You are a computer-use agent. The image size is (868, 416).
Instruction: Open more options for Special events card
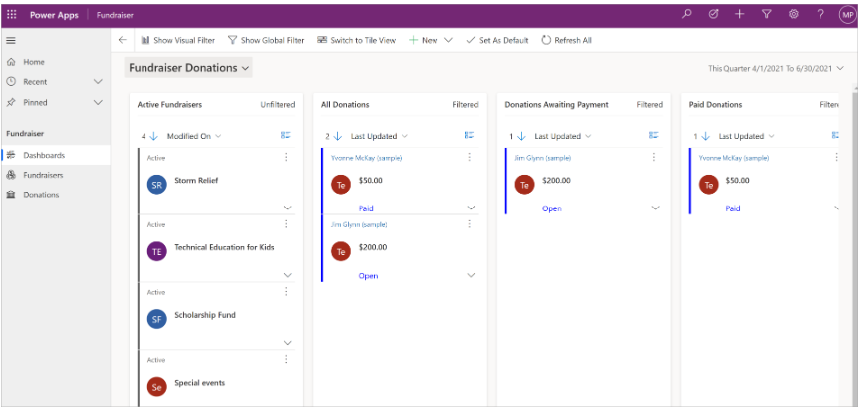coord(286,359)
